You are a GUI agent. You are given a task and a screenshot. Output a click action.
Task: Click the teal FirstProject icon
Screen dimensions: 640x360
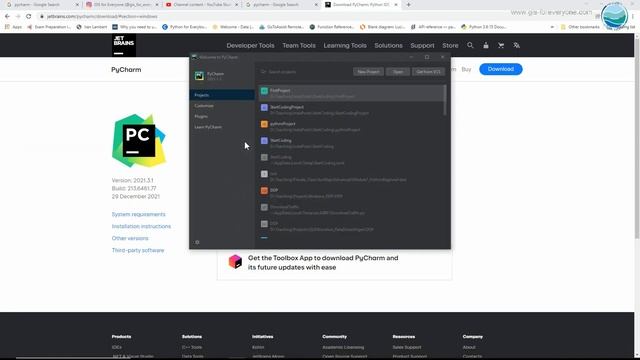tap(264, 91)
